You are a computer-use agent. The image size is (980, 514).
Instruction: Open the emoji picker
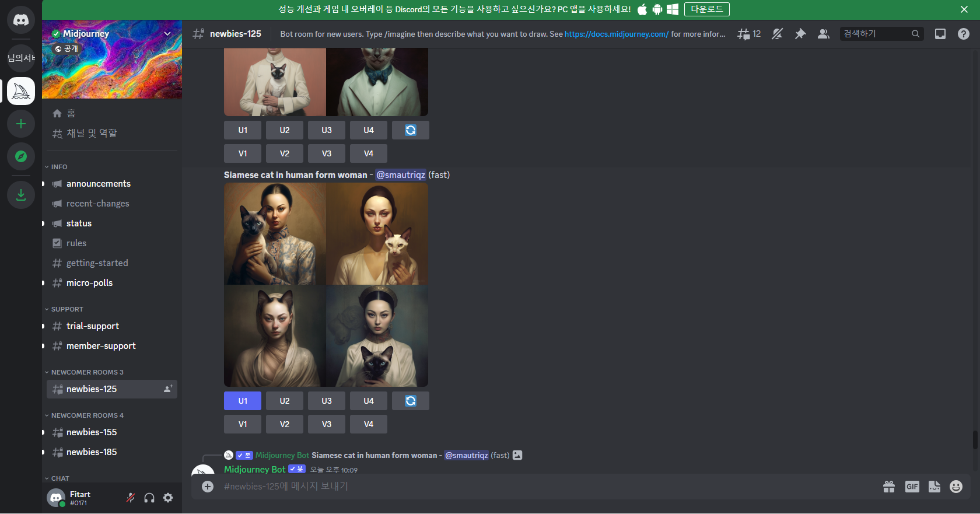(x=956, y=487)
